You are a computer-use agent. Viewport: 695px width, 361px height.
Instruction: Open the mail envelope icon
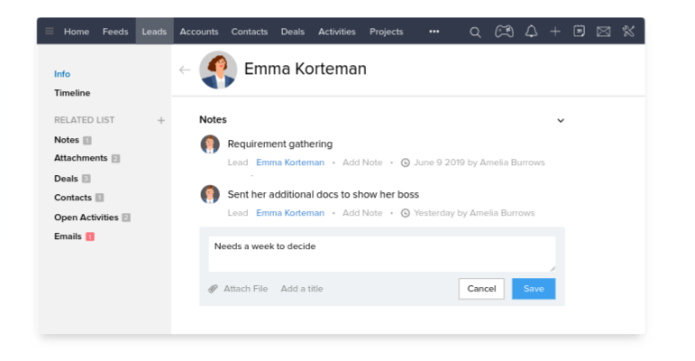603,31
